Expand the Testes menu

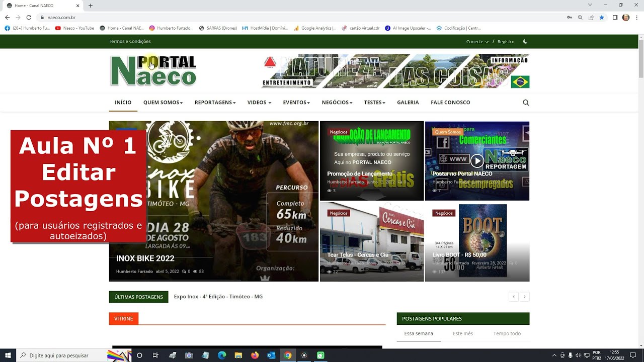pyautogui.click(x=375, y=103)
